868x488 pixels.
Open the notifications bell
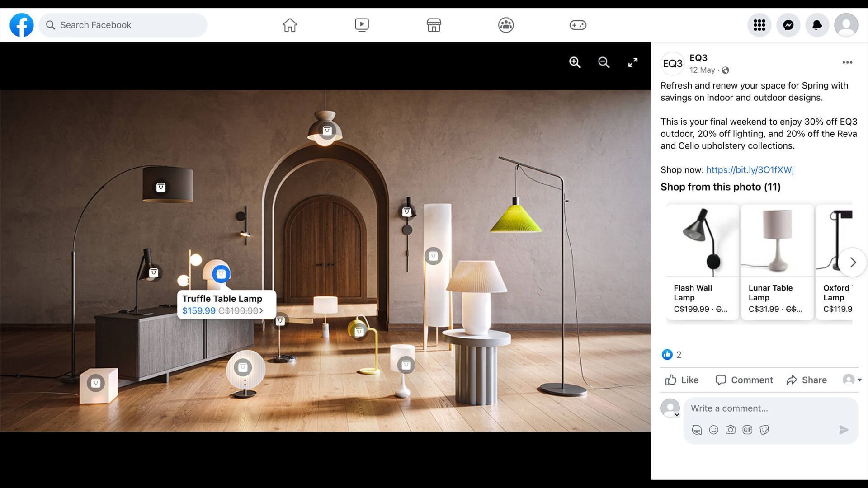[x=817, y=25]
